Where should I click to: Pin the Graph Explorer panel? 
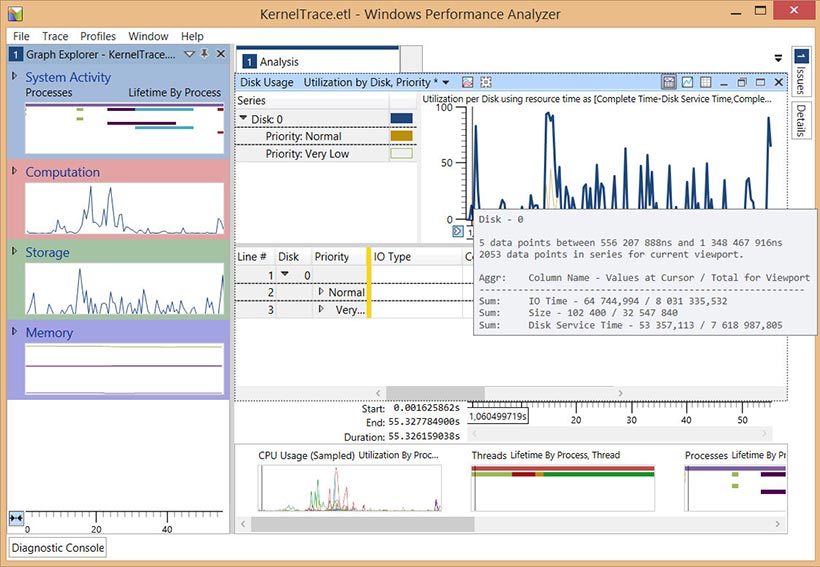point(204,54)
